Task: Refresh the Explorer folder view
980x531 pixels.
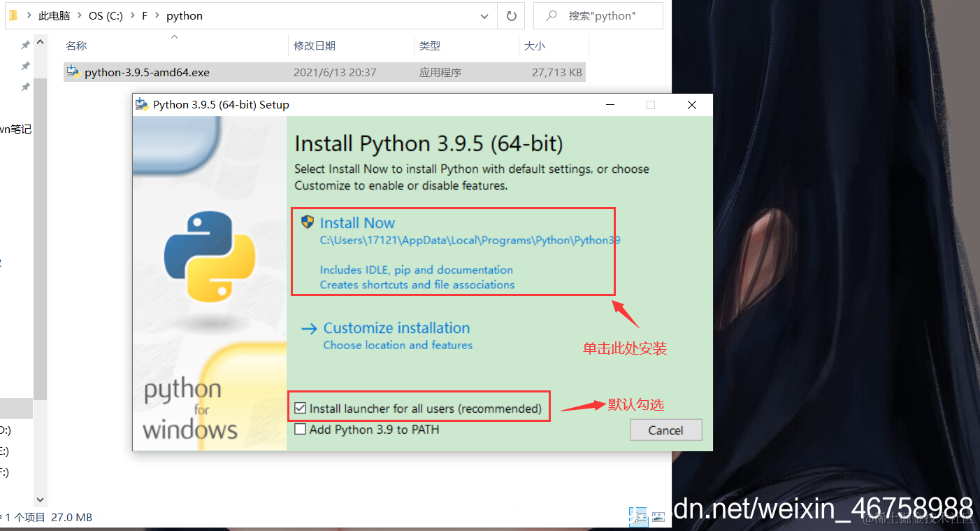Action: coord(511,15)
